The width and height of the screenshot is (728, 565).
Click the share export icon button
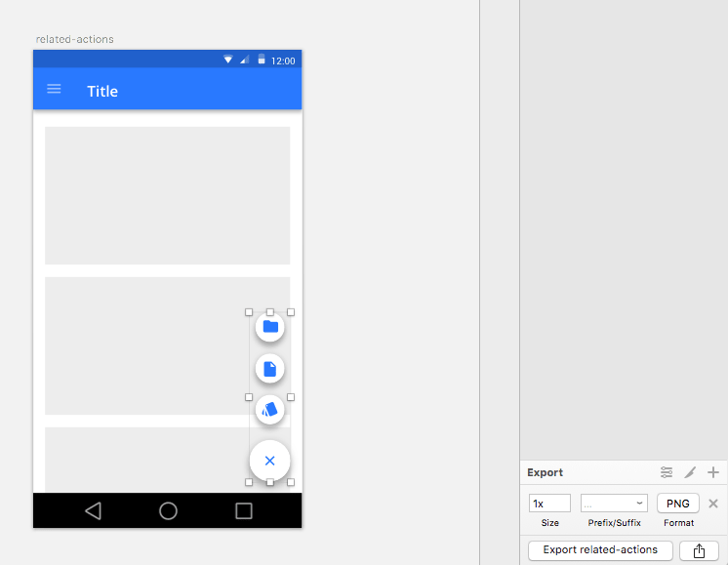pos(699,550)
